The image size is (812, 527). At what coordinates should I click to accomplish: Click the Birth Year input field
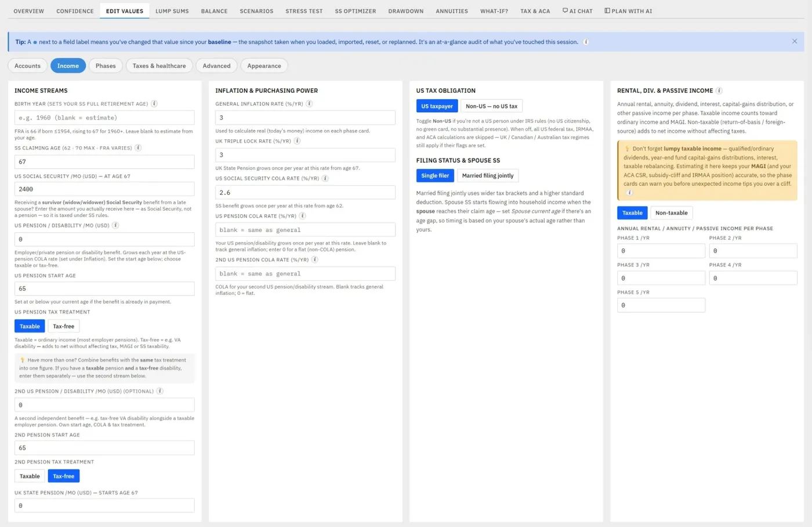click(x=104, y=117)
